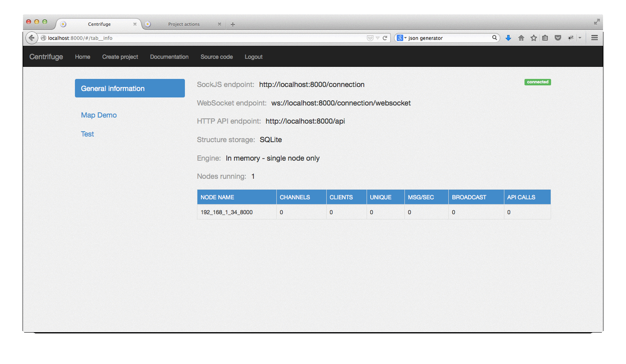Click the BROADCAST column header

[476, 197]
